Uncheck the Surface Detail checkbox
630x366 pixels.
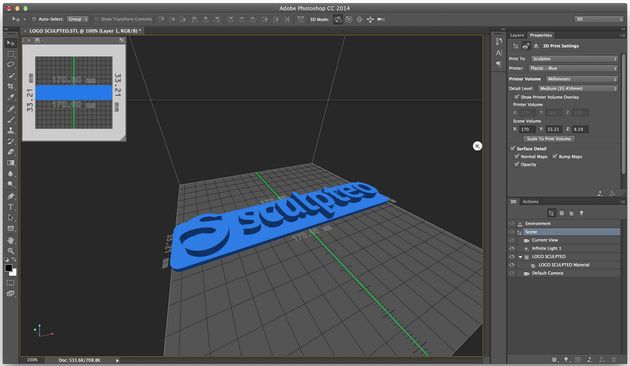click(x=513, y=148)
